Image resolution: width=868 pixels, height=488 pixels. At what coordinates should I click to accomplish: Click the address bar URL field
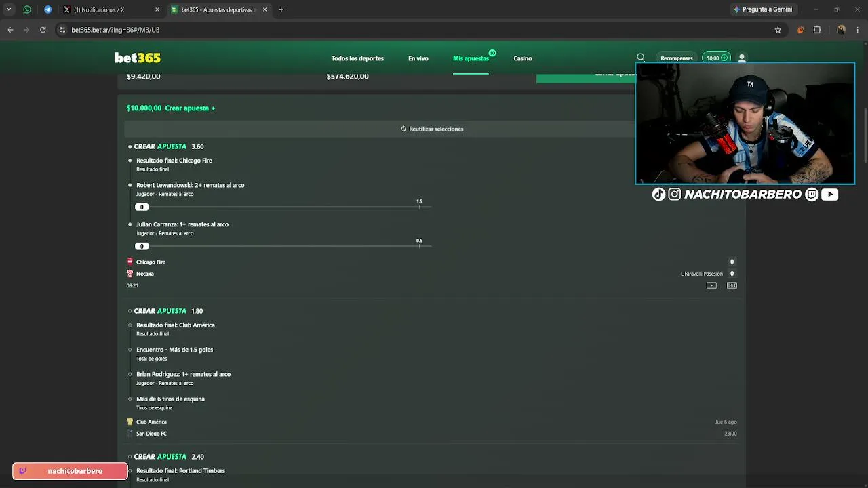click(x=417, y=30)
